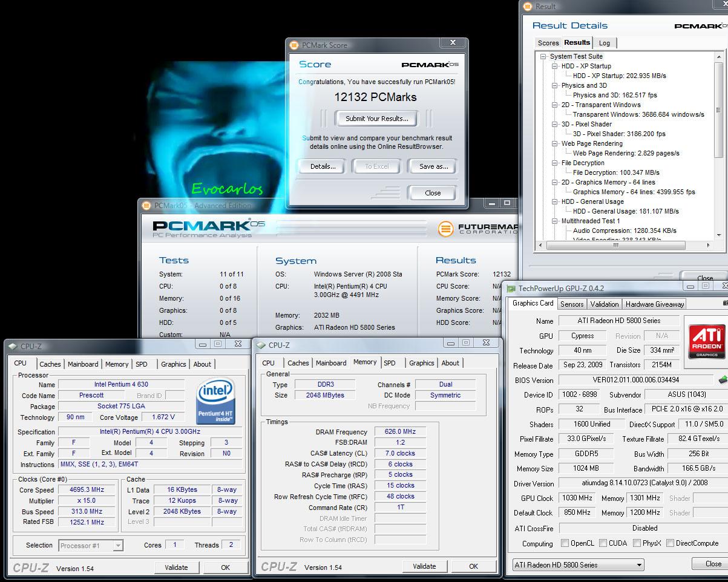Click Submit Your Results button
The image size is (728, 582).
(x=377, y=119)
